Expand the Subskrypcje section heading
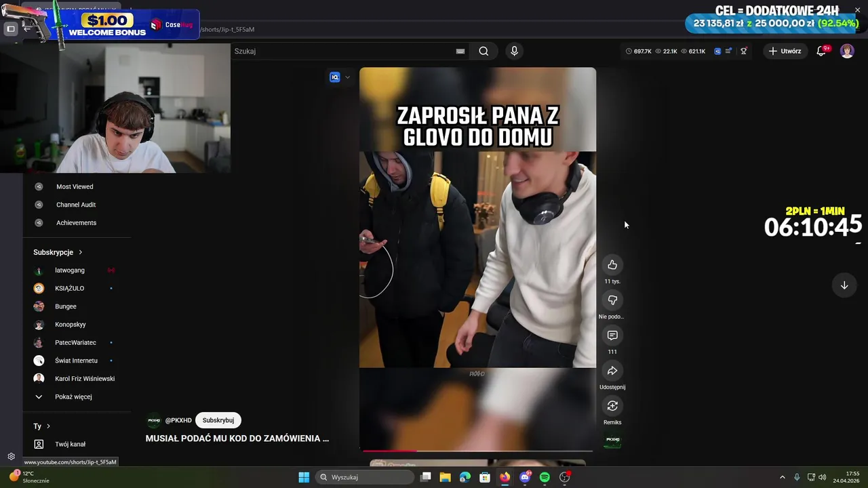Image resolution: width=868 pixels, height=488 pixels. [58, 252]
